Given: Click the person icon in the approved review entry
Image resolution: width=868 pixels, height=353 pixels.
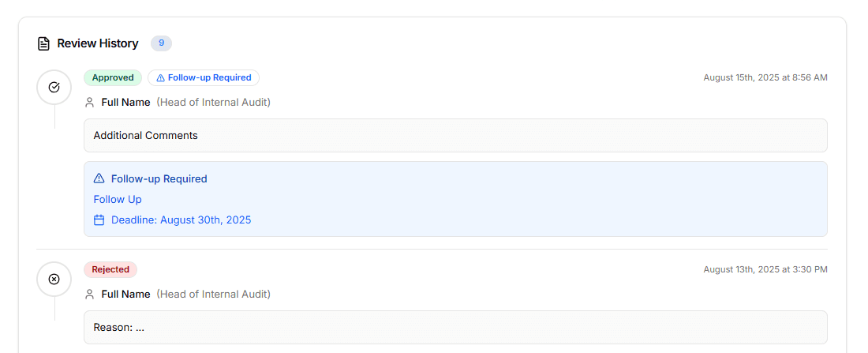Looking at the screenshot, I should [90, 103].
